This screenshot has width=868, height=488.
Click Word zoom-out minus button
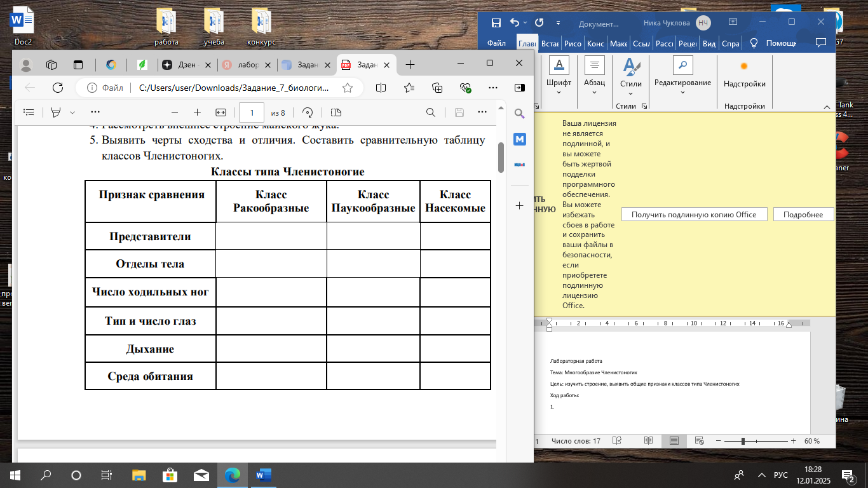pos(719,440)
